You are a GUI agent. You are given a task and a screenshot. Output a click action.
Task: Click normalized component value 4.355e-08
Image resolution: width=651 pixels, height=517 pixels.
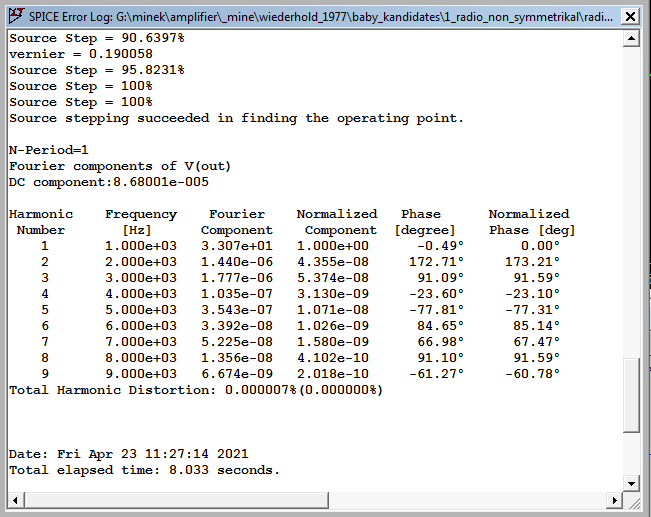point(333,262)
